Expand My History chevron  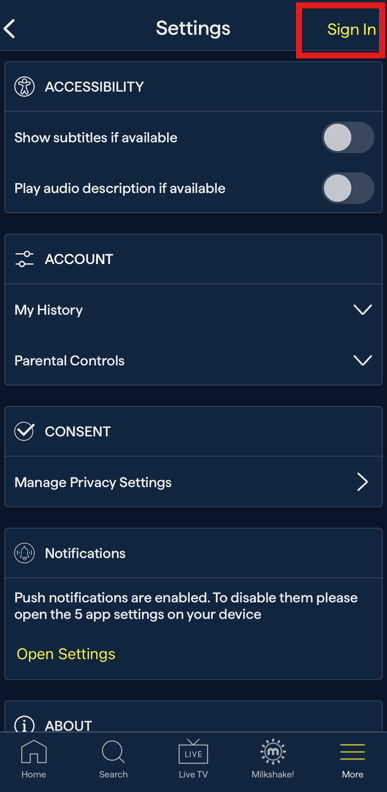363,310
